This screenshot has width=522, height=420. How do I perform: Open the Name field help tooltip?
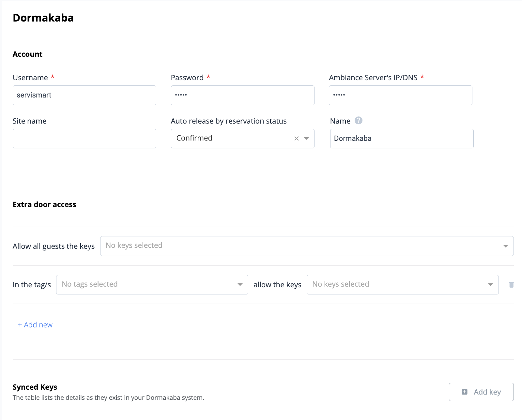coord(358,120)
